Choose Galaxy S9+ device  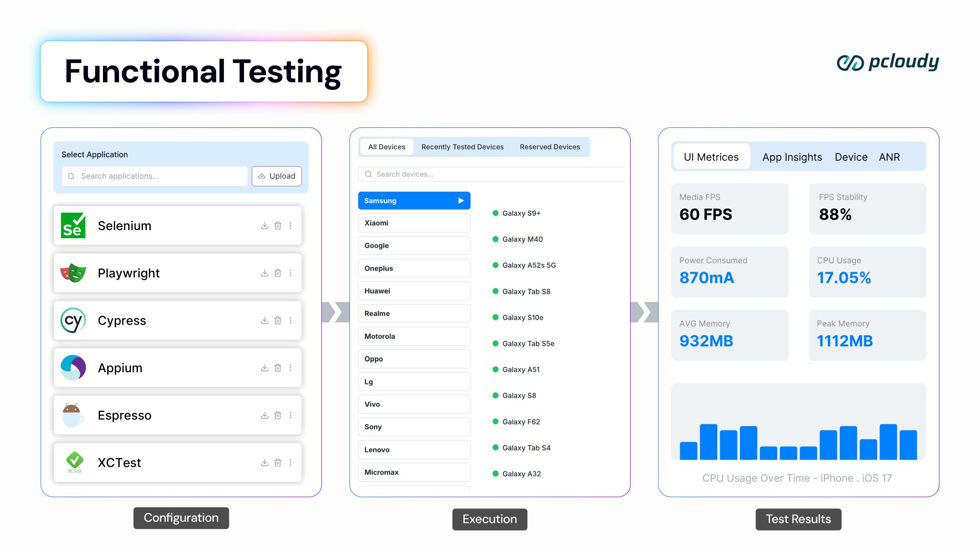[x=517, y=213]
